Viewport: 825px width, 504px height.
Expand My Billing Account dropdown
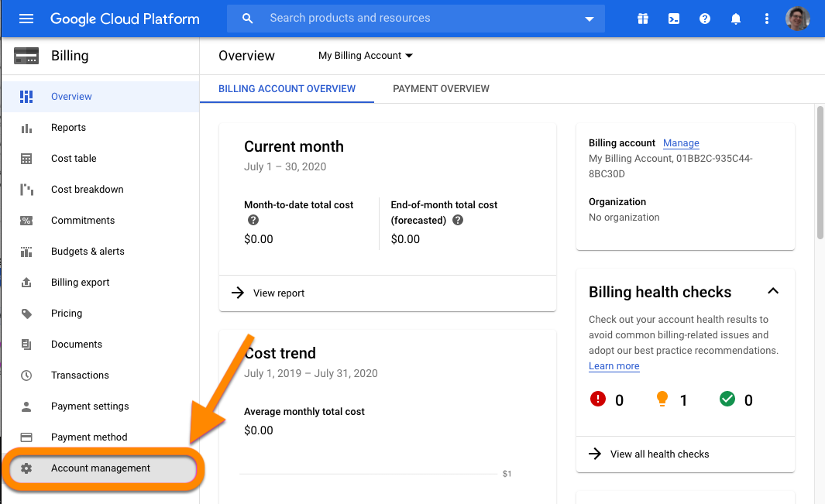tap(366, 56)
